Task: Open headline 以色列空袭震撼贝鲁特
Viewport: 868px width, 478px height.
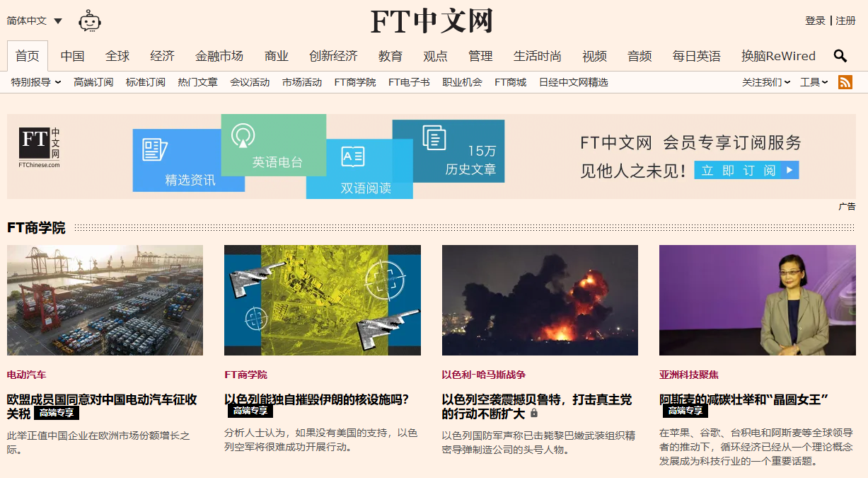Action: (537, 406)
